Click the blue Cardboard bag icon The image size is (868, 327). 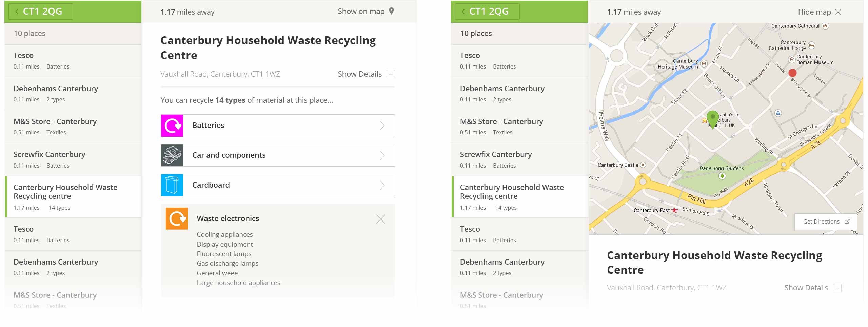(172, 185)
